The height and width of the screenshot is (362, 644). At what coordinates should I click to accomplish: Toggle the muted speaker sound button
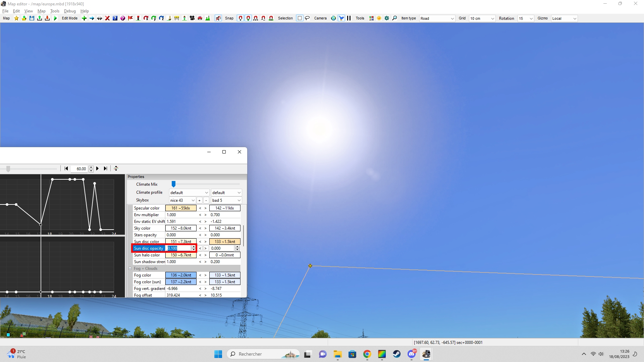[218, 18]
